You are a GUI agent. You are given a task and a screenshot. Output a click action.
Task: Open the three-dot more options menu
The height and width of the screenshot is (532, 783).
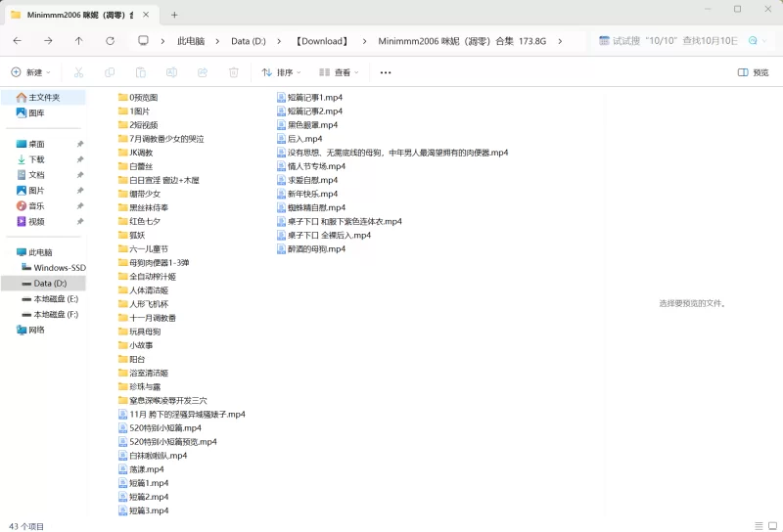386,72
